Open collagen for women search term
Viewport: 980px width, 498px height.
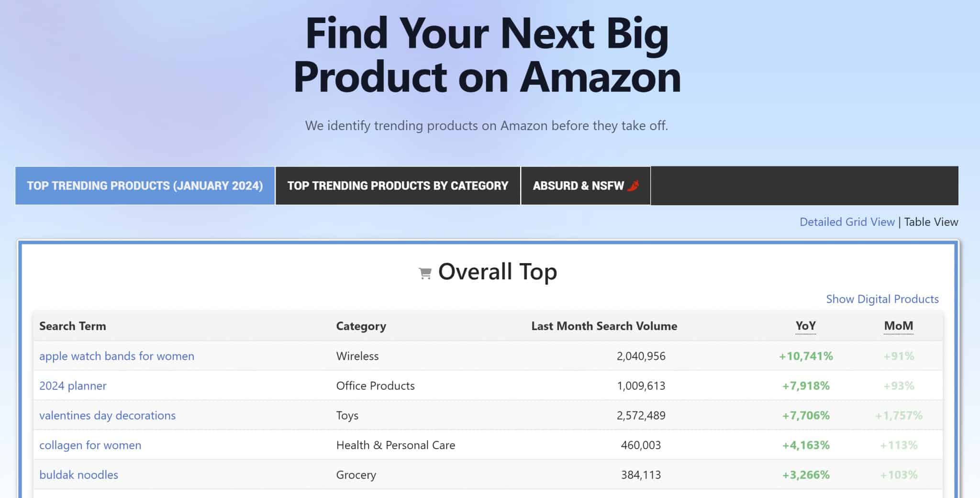coord(90,445)
